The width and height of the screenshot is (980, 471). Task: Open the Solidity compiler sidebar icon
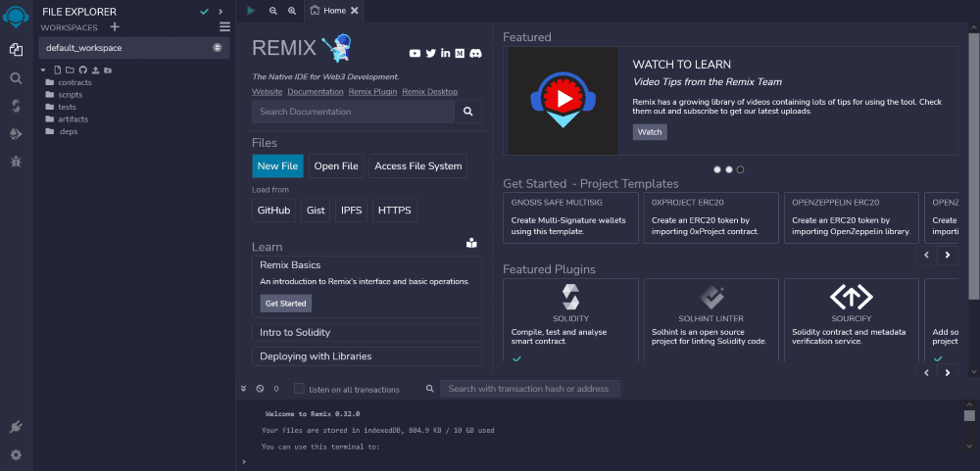click(x=17, y=106)
